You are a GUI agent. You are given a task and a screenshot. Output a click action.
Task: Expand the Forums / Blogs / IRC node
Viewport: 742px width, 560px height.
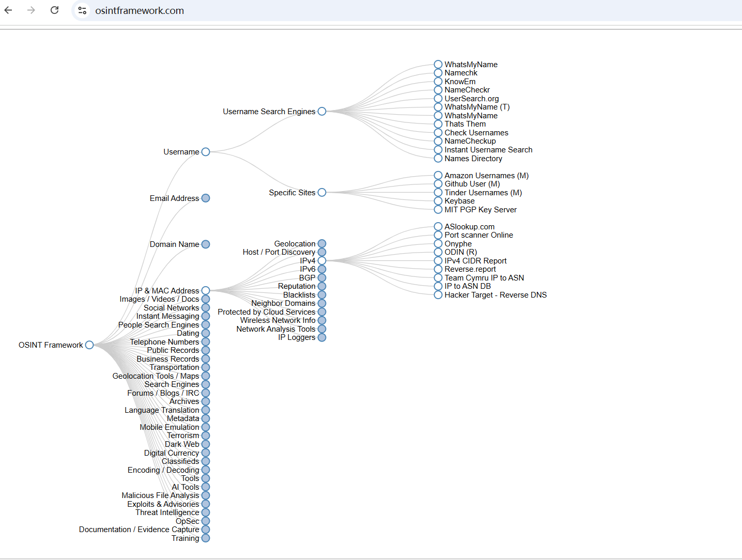click(x=206, y=393)
